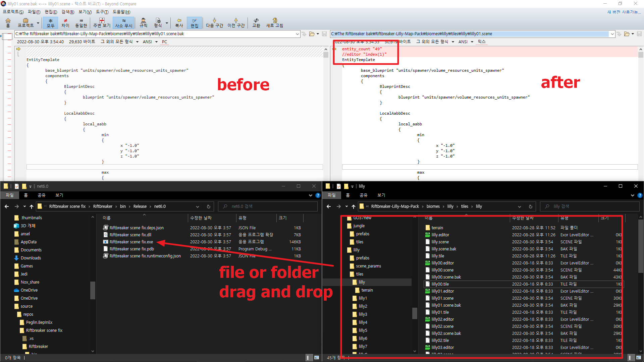Jump to next difference section (다음 구간)
The image size is (644, 362).
[214, 23]
